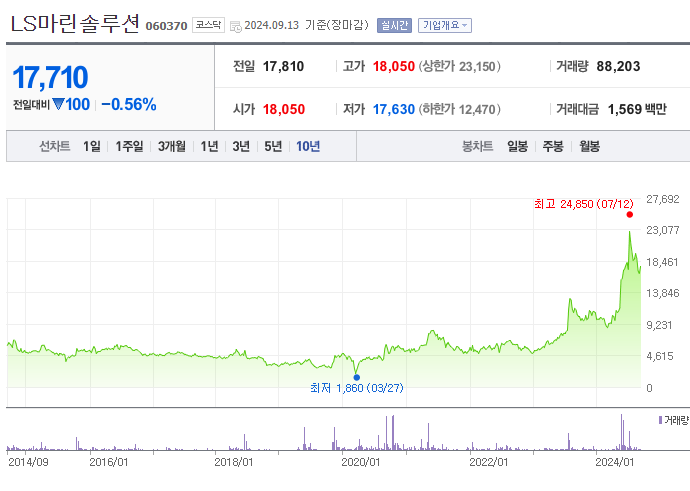Click the 상한가 23,150 text
The image size is (690, 491).
[x=459, y=66]
